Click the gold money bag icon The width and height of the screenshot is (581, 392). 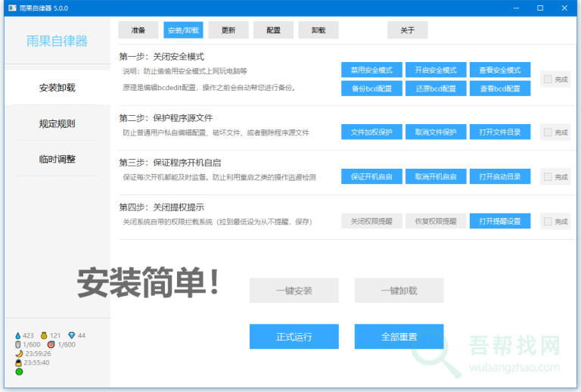44,335
